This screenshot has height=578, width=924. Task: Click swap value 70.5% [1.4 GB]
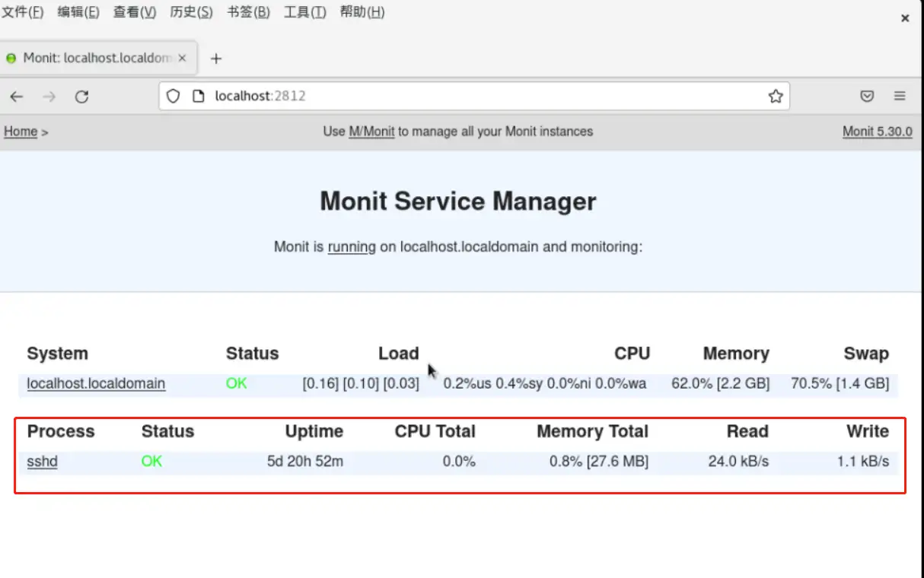pyautogui.click(x=840, y=383)
